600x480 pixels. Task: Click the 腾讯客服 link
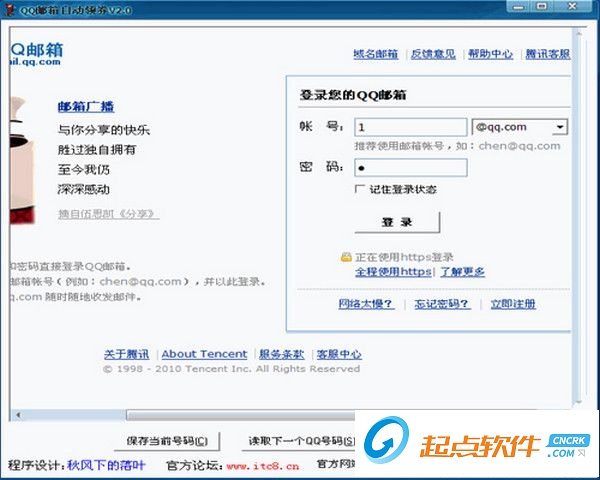[x=548, y=54]
